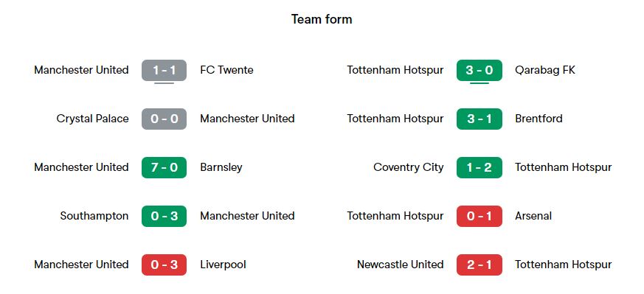The height and width of the screenshot is (294, 644).
Task: Open the 0 - 3 Southampton match score badge
Action: point(164,216)
